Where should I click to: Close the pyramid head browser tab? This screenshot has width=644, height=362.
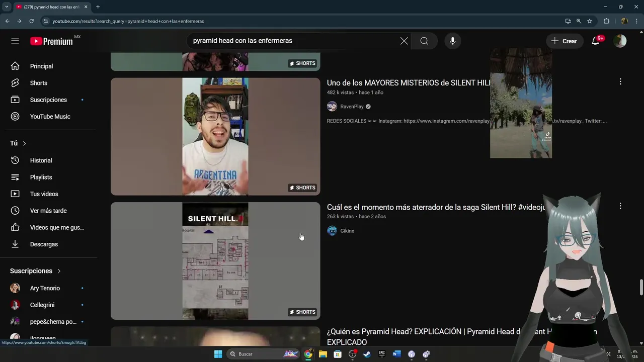point(86,7)
